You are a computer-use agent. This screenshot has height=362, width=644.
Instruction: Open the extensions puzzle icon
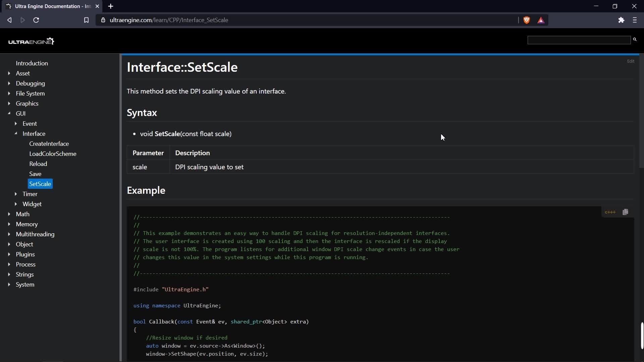621,20
